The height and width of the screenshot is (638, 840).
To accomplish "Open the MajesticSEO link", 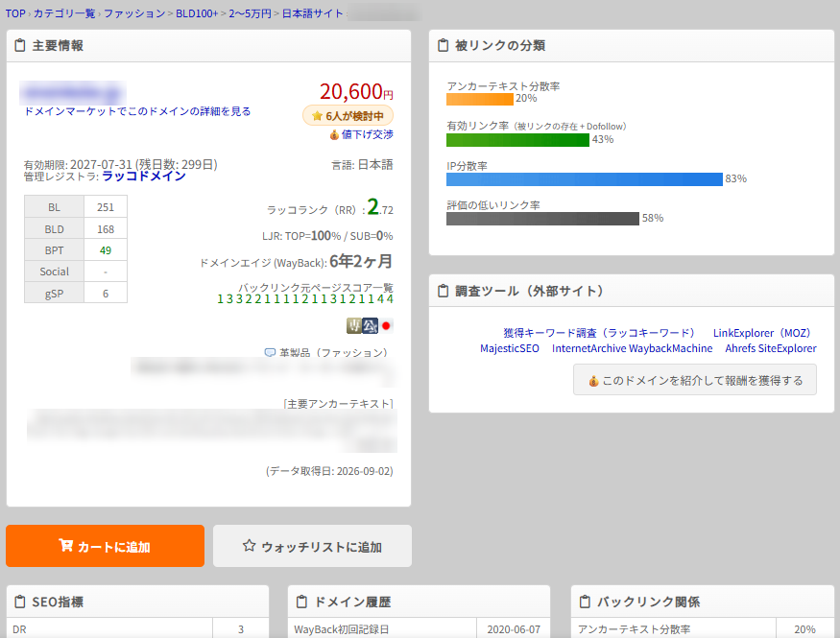I will (x=510, y=348).
